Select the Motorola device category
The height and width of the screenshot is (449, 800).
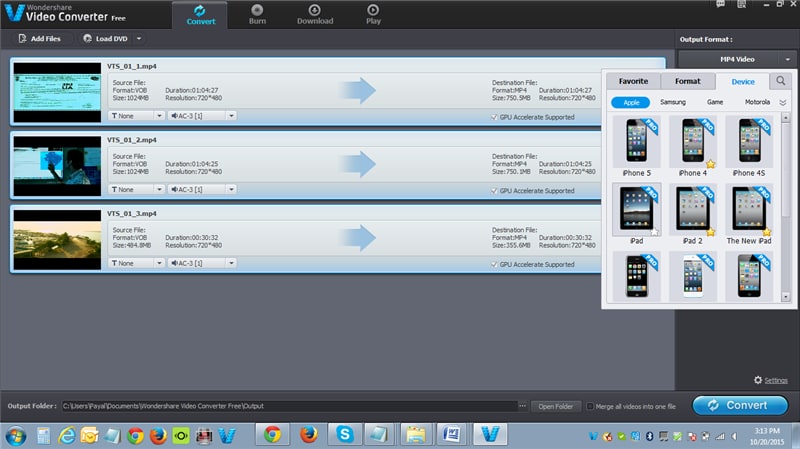point(757,103)
